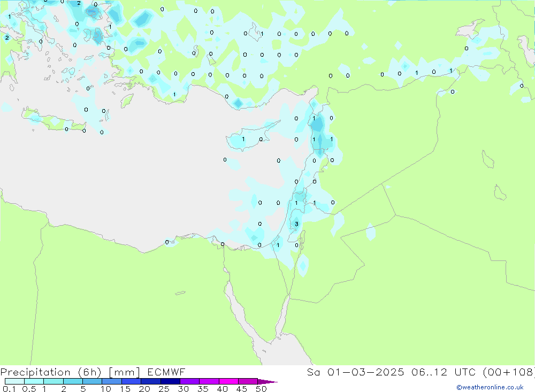This screenshot has width=535, height=392.
Task: Open the weatheronline.co.uk copyright link
Action: pyautogui.click(x=490, y=387)
